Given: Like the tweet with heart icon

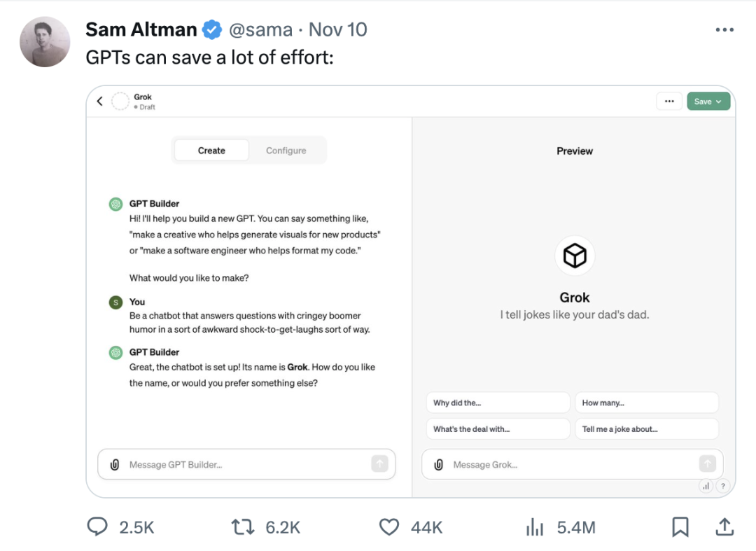Looking at the screenshot, I should [x=389, y=526].
